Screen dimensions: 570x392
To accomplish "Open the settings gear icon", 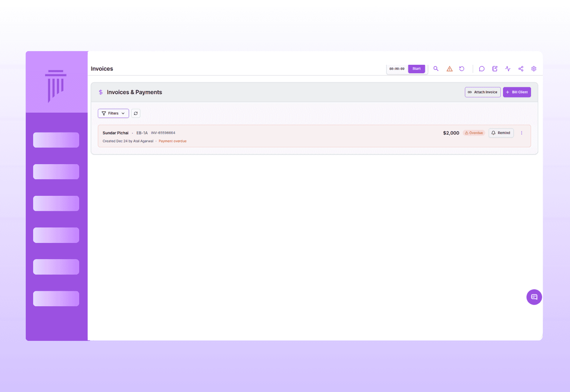I will 534,69.
